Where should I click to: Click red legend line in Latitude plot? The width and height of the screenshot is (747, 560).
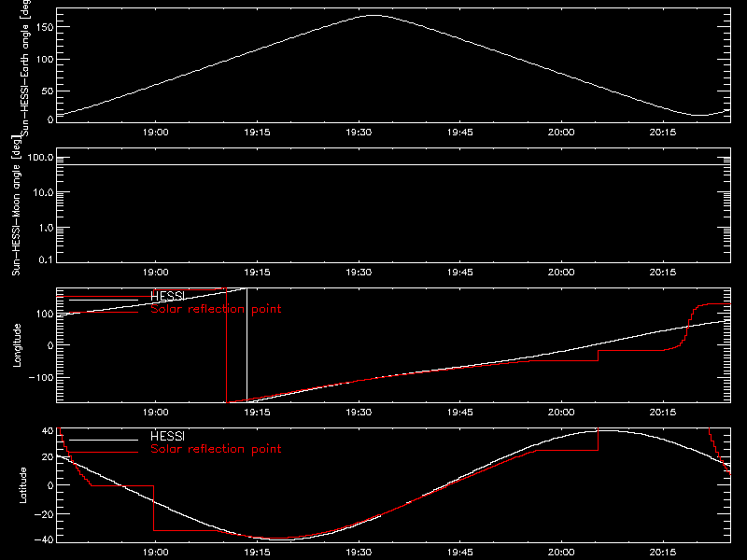tap(104, 453)
